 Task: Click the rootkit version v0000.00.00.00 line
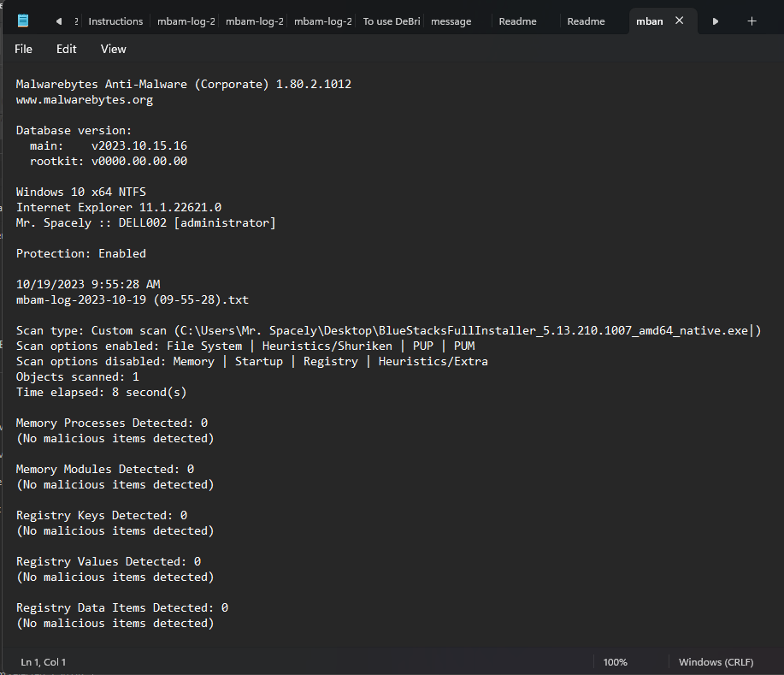pos(109,161)
